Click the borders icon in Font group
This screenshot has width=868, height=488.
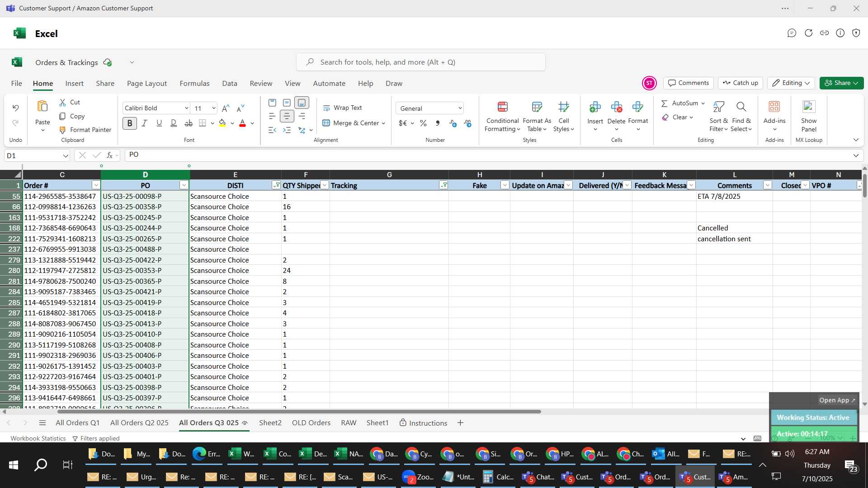click(x=203, y=123)
